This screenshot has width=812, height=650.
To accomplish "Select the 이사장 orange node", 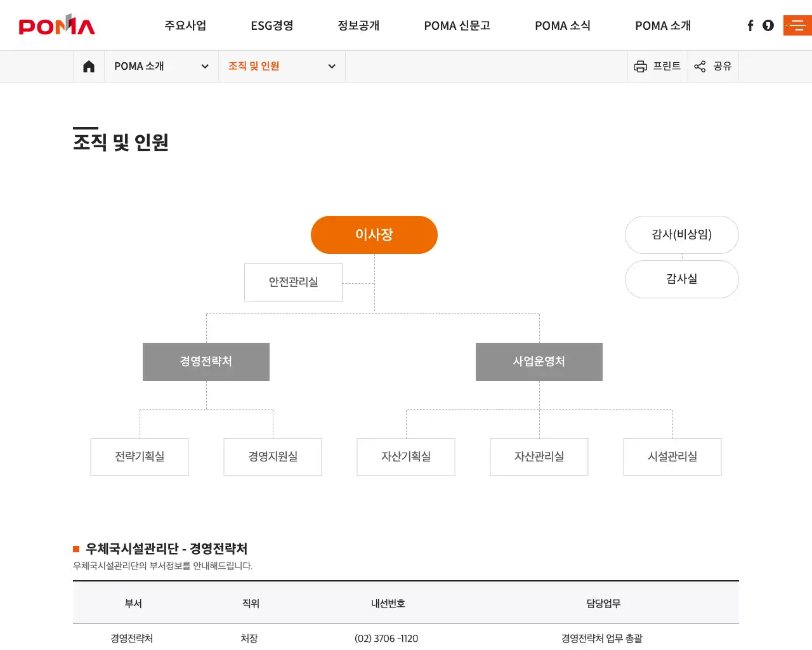I will pos(374,235).
